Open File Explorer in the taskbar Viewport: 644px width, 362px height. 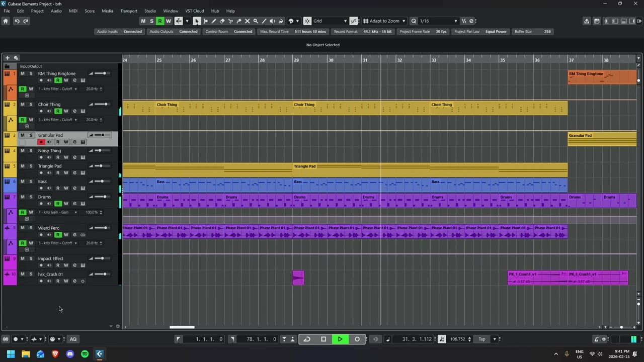pos(26,354)
